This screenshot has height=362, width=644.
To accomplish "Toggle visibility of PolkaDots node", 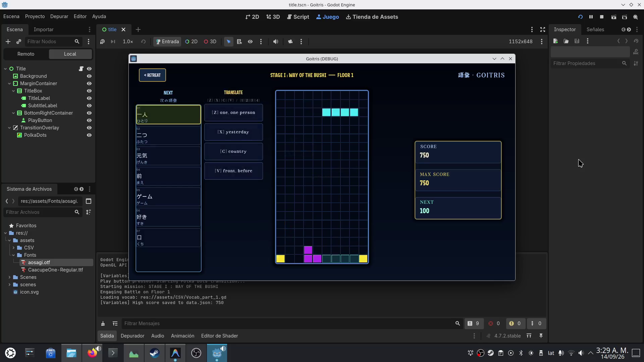I will click(x=89, y=135).
